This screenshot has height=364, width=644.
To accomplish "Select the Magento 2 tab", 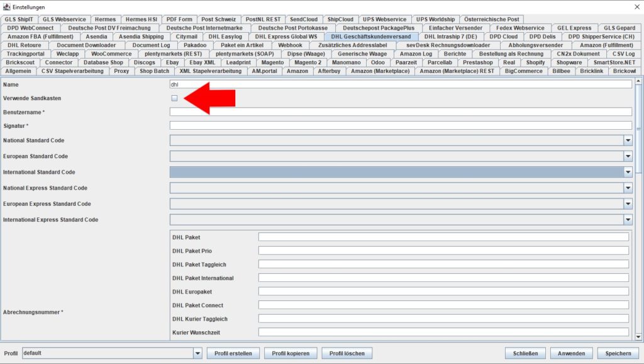I will 308,62.
